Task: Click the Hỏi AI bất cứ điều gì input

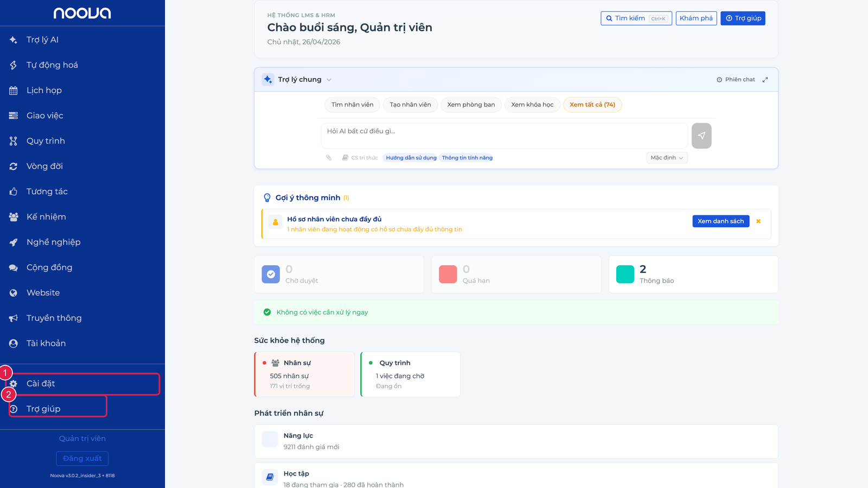Action: [x=505, y=136]
